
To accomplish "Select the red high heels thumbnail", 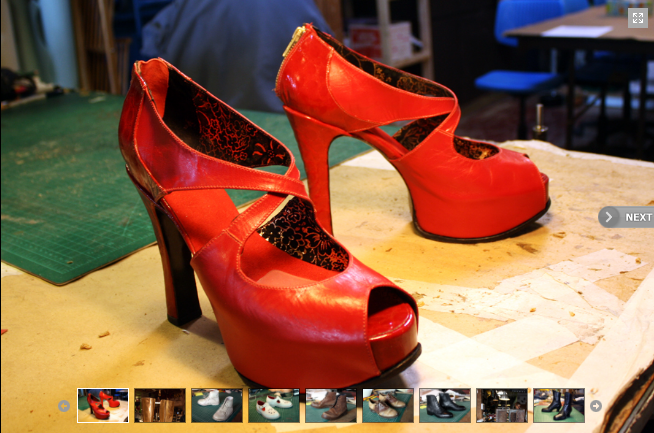I will [103, 405].
